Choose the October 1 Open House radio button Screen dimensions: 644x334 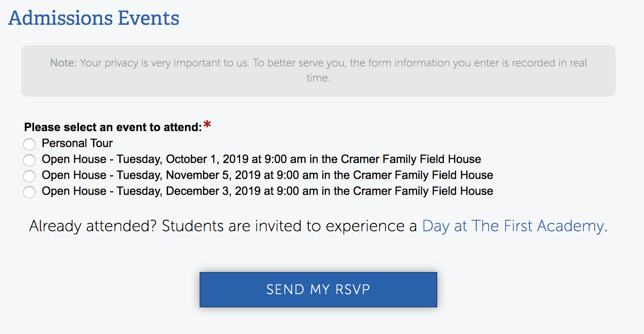click(29, 160)
